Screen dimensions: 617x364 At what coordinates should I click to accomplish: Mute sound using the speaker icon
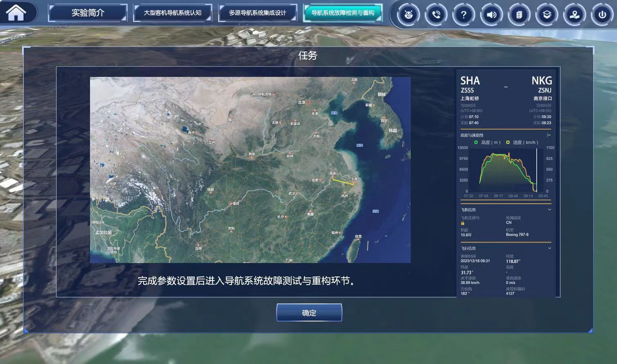[x=491, y=15]
